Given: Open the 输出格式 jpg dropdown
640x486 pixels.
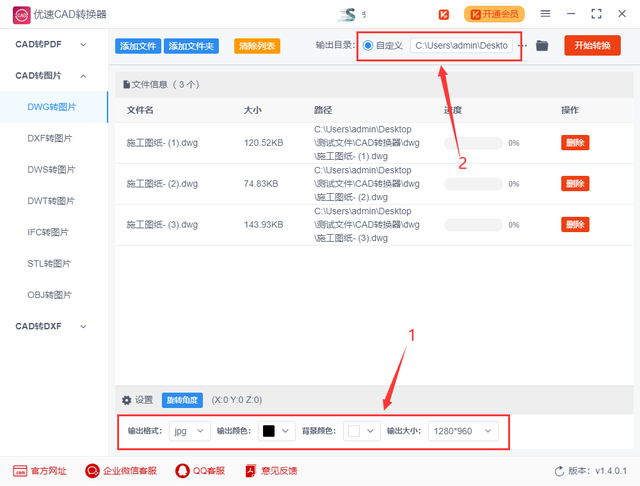Looking at the screenshot, I should click(189, 431).
